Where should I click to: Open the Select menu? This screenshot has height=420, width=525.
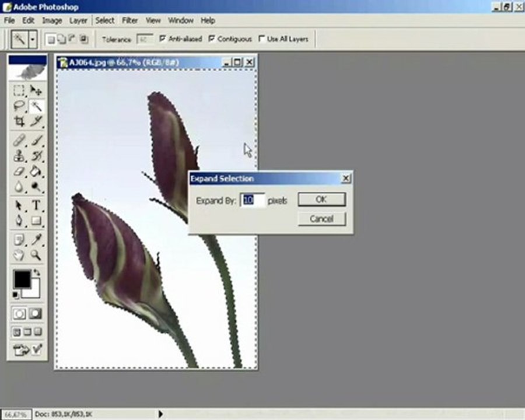[x=105, y=20]
